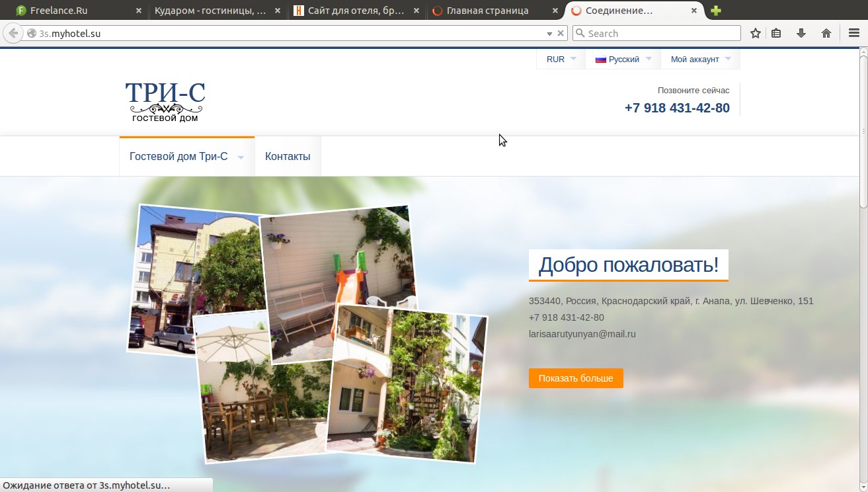Stop loading with the address bar X

(561, 33)
